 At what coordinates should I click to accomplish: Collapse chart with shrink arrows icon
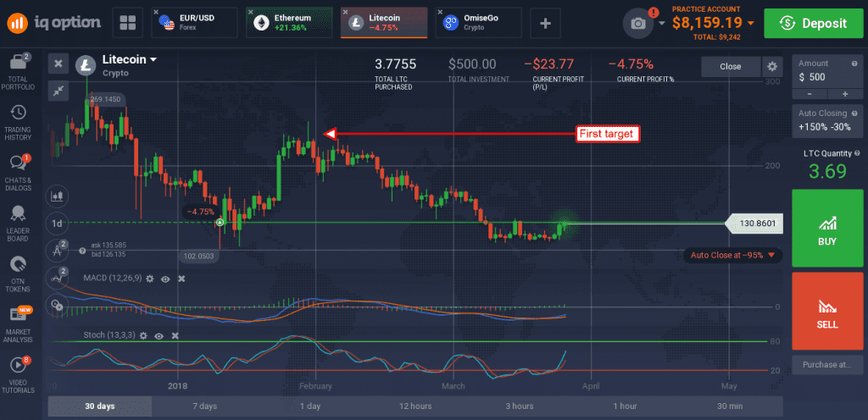[x=58, y=91]
